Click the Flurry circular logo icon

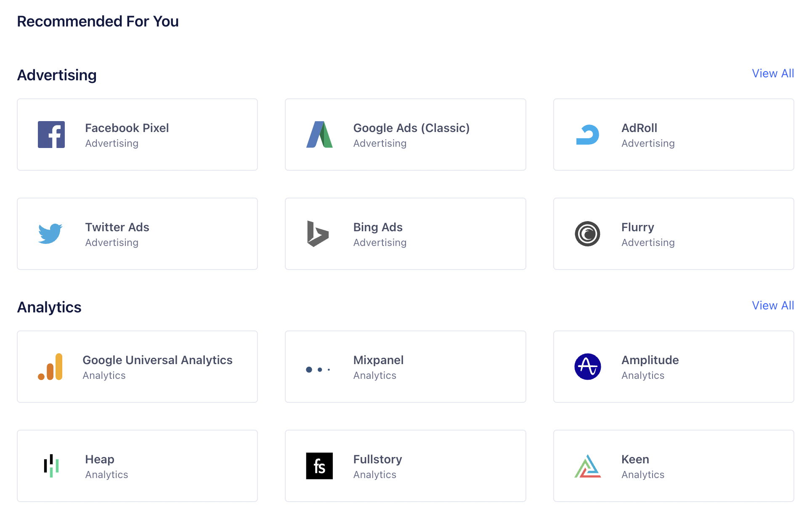coord(588,234)
